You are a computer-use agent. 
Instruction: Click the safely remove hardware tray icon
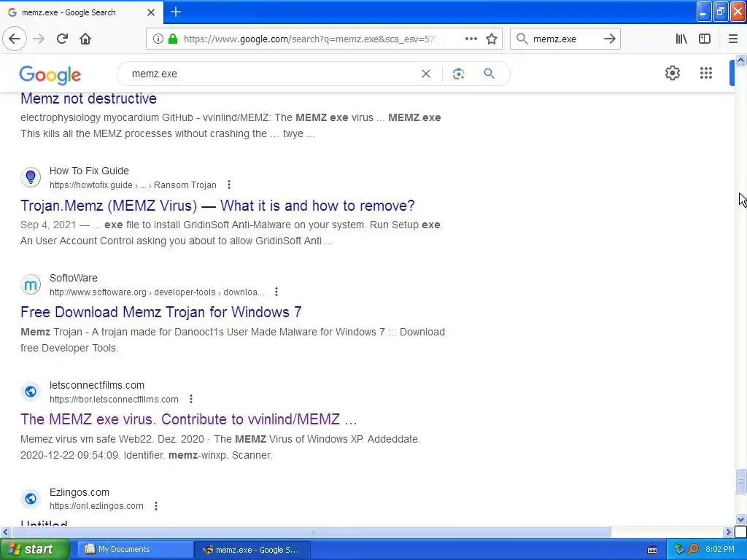pos(679,550)
